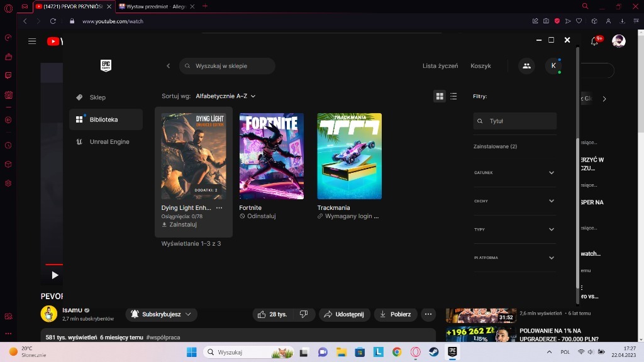The height and width of the screenshot is (362, 644).
Task: Click the YouTube logo
Action: coord(55,41)
